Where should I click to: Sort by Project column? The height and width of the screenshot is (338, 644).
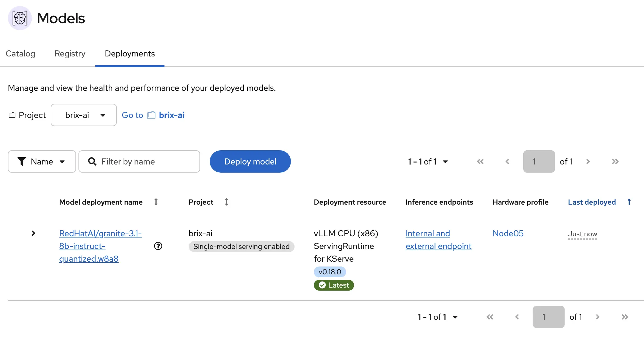pyautogui.click(x=209, y=202)
